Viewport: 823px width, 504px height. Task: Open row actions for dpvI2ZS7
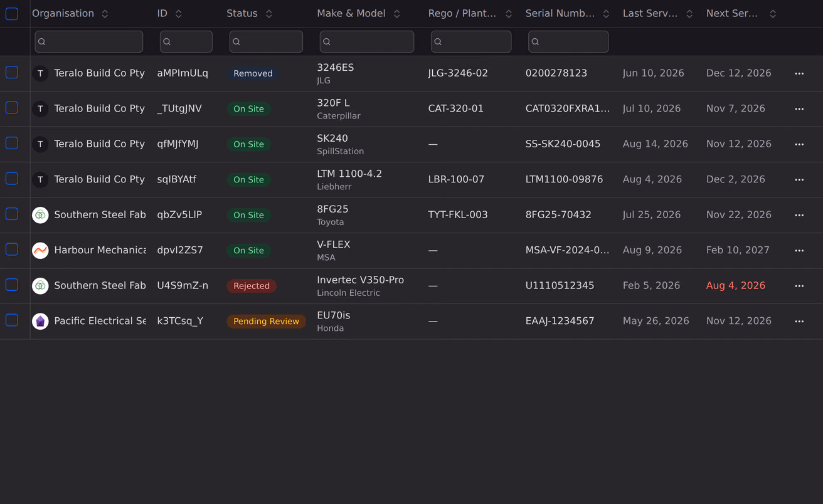tap(799, 251)
